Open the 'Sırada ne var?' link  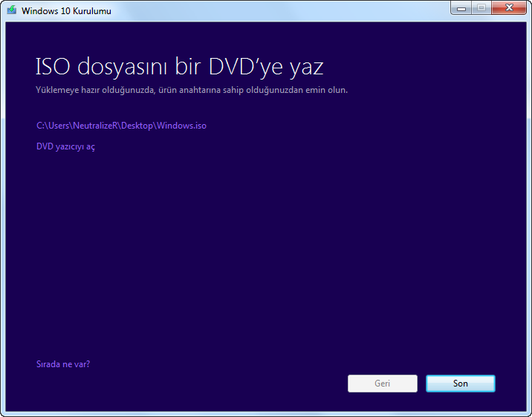tap(63, 364)
